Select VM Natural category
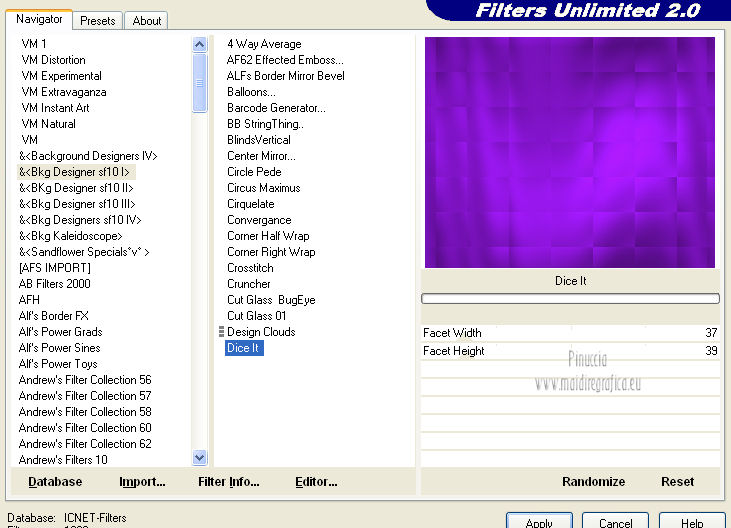Viewport: 731px width, 528px height. point(48,124)
